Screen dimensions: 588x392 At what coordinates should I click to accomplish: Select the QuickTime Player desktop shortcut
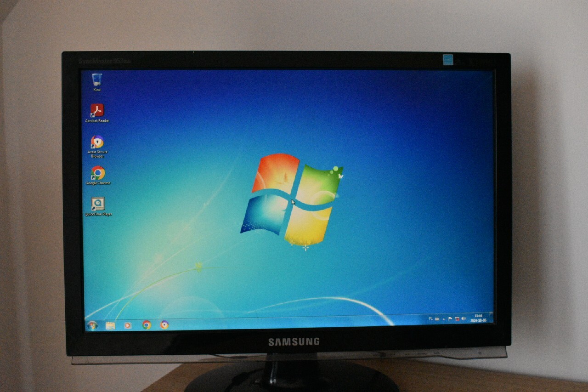[x=98, y=206]
